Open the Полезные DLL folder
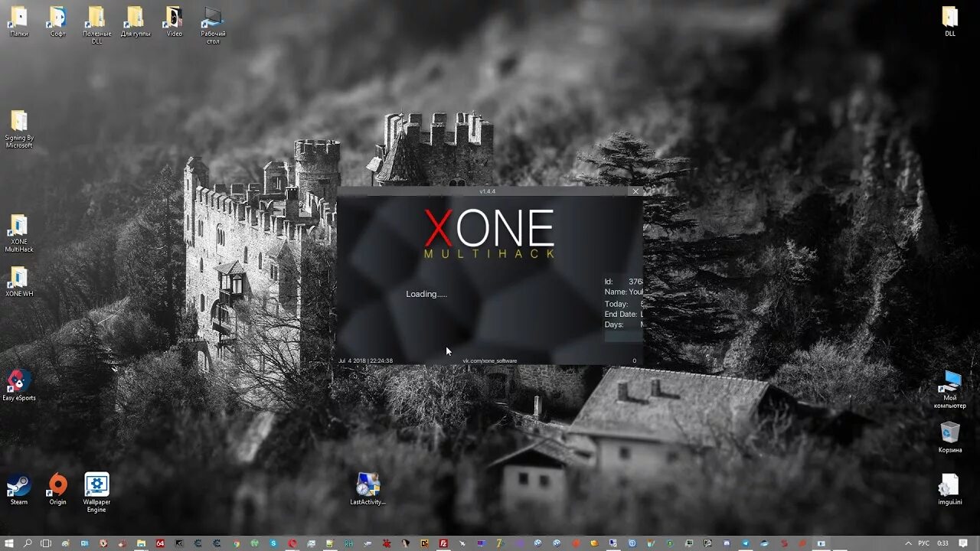 coord(96,25)
